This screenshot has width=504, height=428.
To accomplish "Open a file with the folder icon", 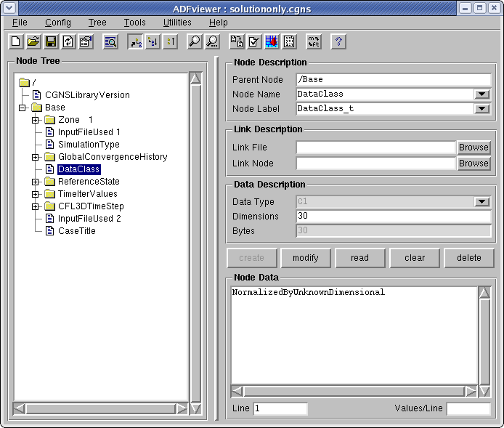I will (x=33, y=41).
